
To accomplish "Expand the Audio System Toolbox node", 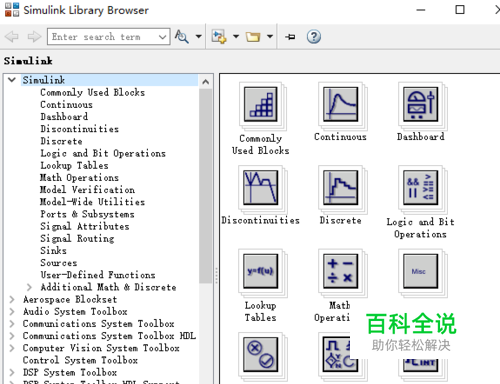I will [x=12, y=311].
